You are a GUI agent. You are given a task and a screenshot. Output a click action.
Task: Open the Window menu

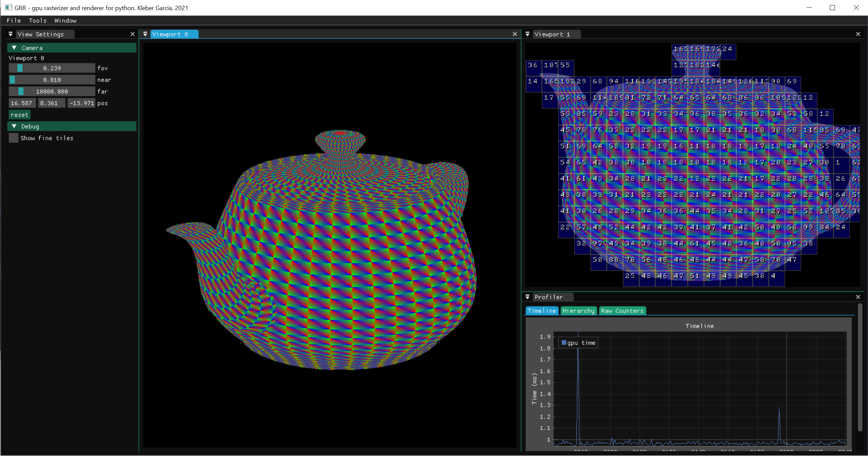[x=65, y=21]
